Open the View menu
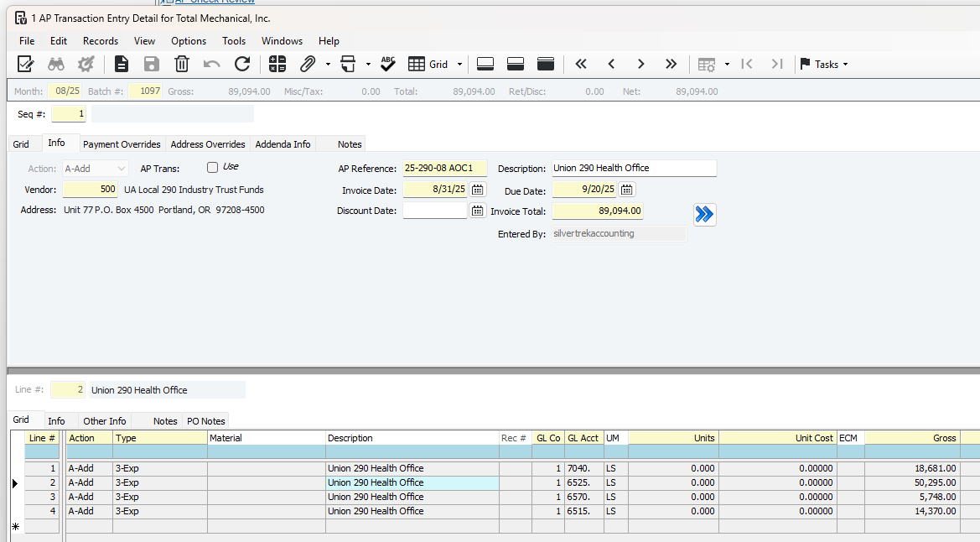The image size is (980, 542). point(144,40)
